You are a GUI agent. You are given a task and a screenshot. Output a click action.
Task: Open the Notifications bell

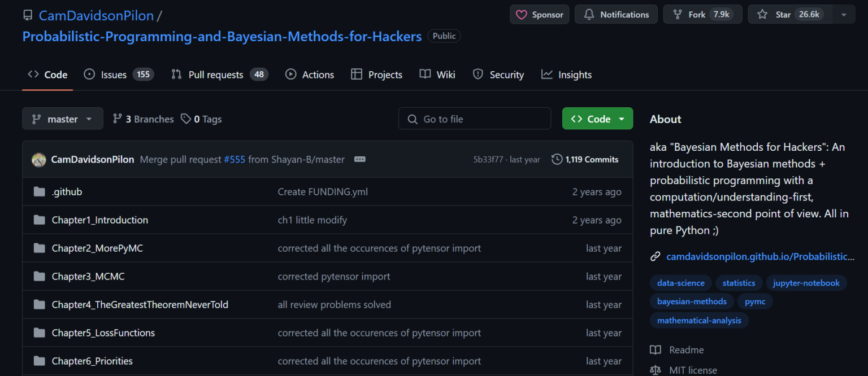pyautogui.click(x=616, y=15)
